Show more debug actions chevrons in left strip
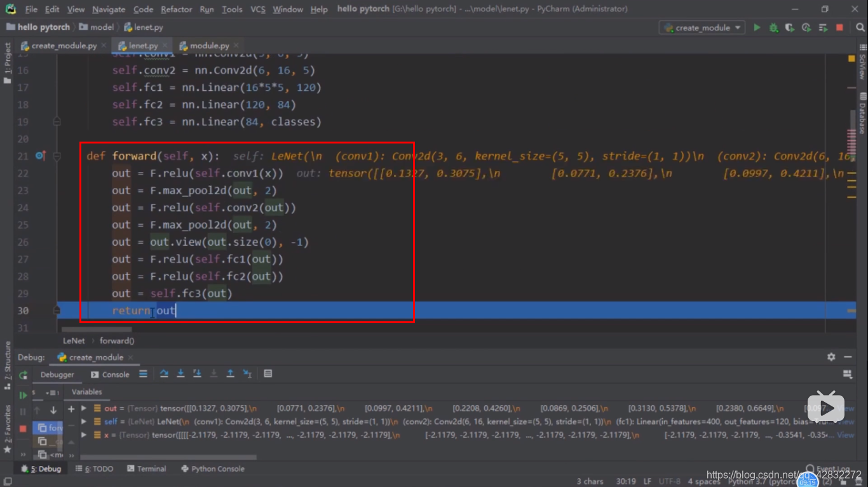 23,455
